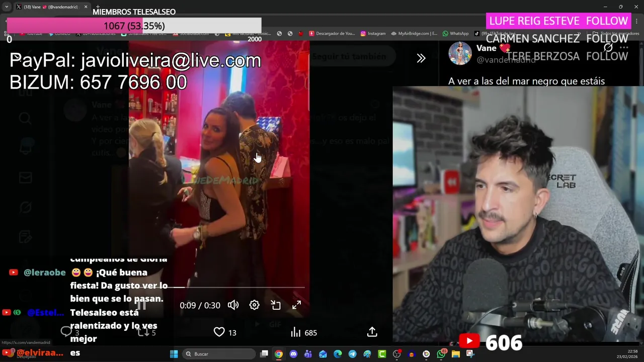Collapse the side panel with double chevron
This screenshot has height=362, width=644.
click(421, 58)
